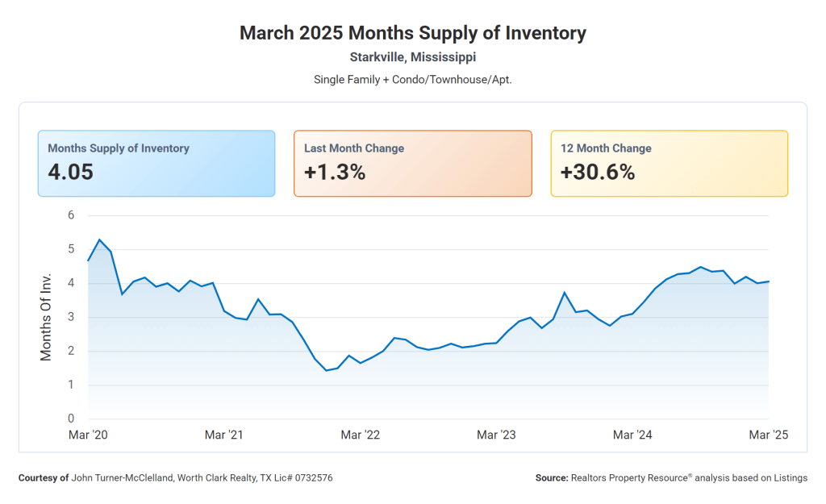826x504 pixels.
Task: Click the y-axis value 3
Action: coord(71,317)
